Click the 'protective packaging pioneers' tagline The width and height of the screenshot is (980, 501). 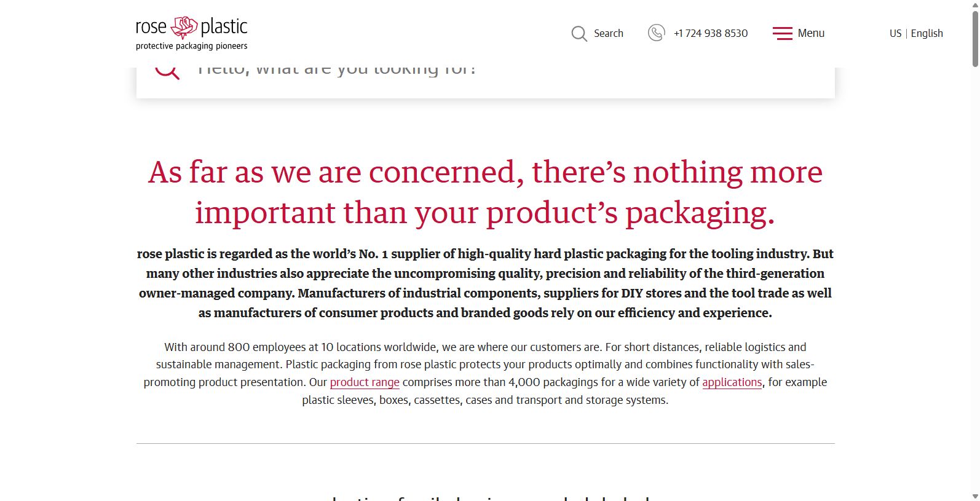pyautogui.click(x=192, y=46)
